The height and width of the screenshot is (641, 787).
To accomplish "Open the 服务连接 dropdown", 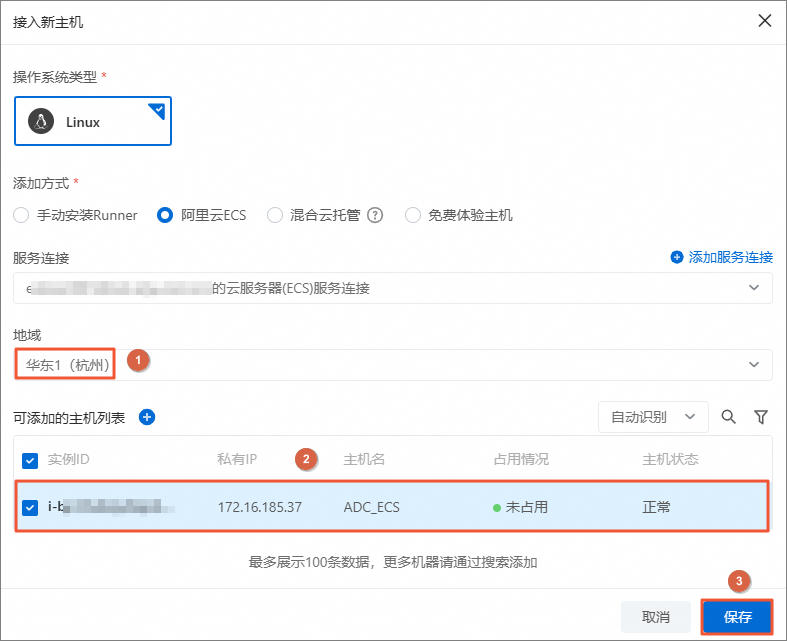I will pyautogui.click(x=392, y=288).
